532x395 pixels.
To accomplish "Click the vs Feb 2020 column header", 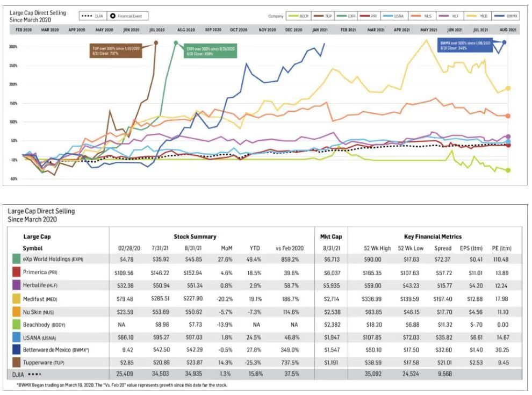I will pos(290,248).
